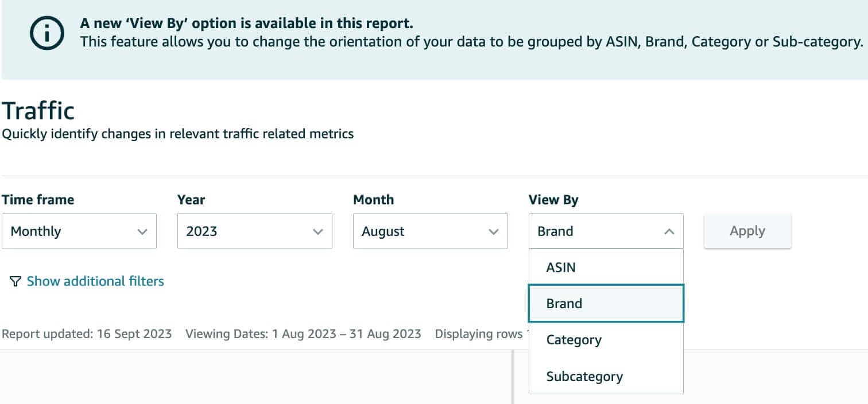Screen dimensions: 868x404
Task: Open the Year dropdown showing 2023
Action: [254, 231]
